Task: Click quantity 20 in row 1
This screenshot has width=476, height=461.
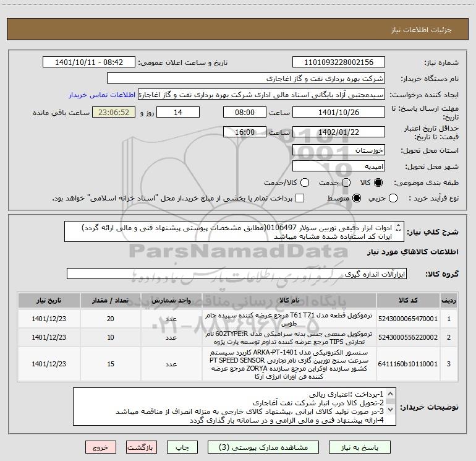Action: click(111, 319)
